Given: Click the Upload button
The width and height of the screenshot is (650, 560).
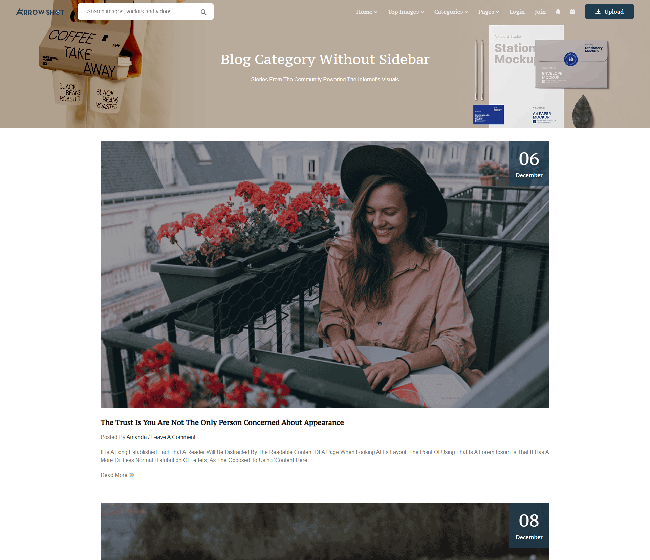Looking at the screenshot, I should 609,12.
